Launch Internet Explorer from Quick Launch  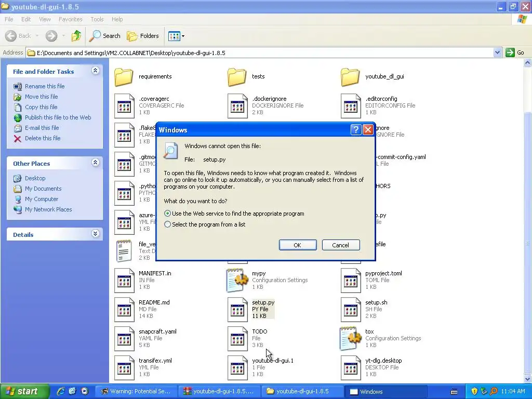click(60, 392)
